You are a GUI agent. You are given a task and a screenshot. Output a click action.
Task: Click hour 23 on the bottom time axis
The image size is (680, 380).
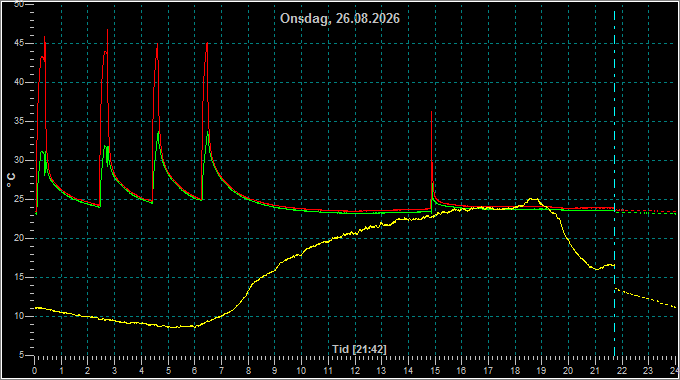648,371
